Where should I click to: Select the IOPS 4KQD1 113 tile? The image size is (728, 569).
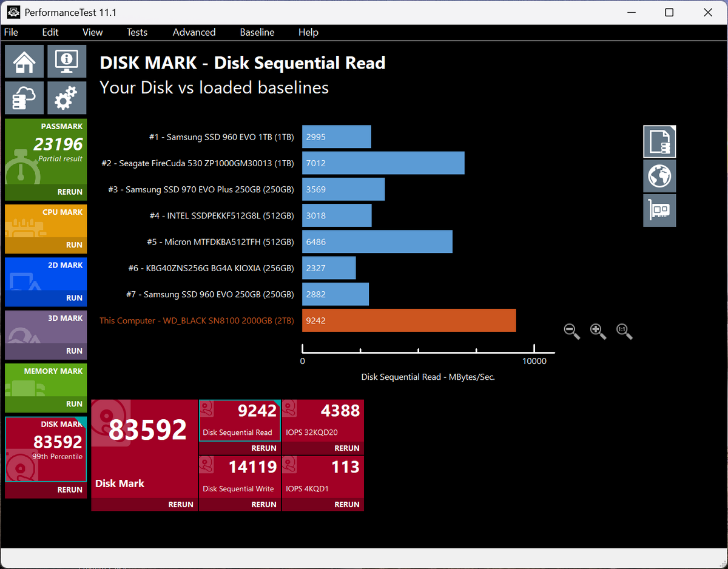323,477
